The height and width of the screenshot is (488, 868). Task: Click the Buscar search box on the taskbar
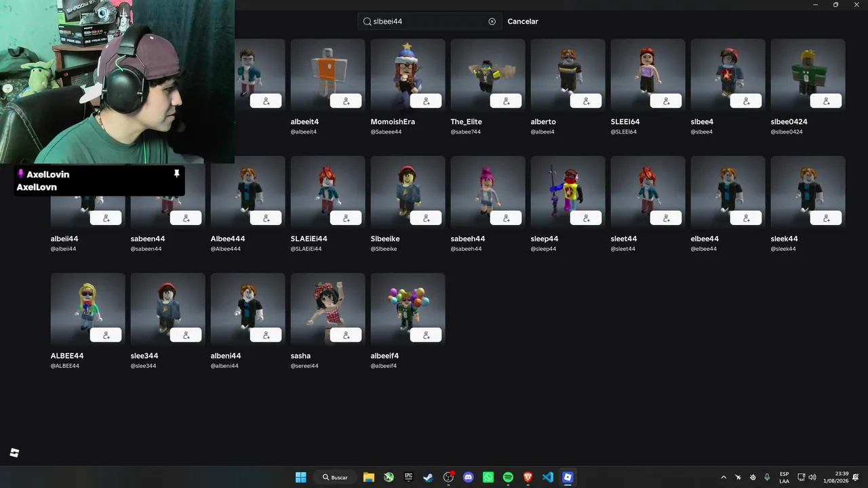point(334,477)
